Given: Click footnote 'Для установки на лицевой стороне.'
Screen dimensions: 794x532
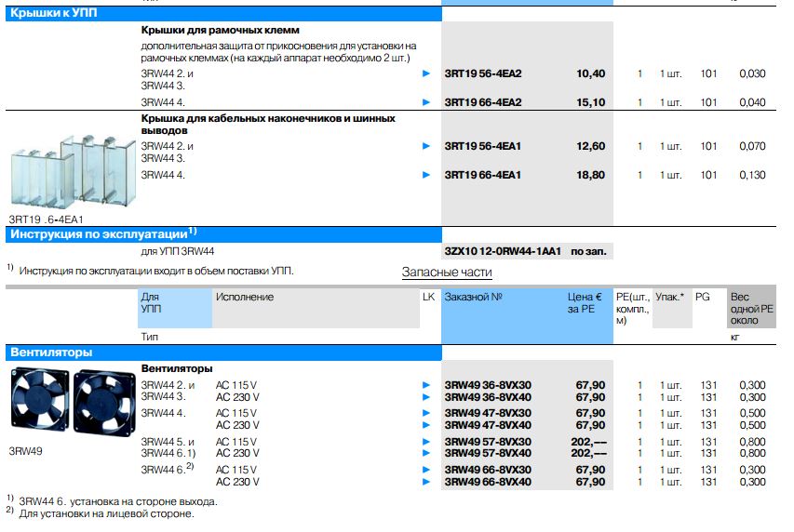Looking at the screenshot, I should (x=106, y=513).
